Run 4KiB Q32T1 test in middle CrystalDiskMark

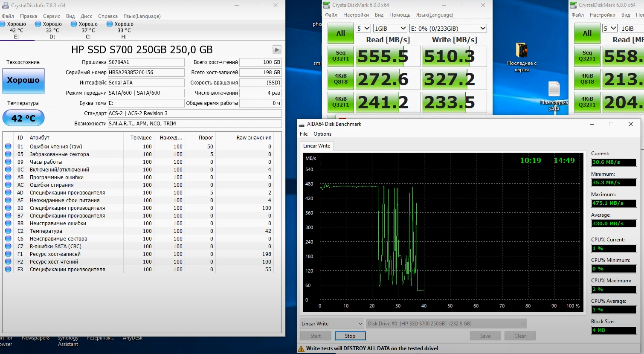pyautogui.click(x=341, y=102)
